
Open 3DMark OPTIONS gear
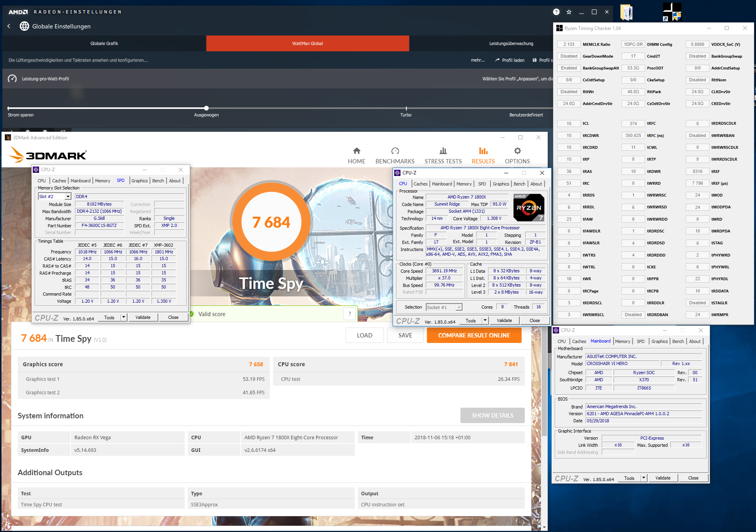[x=518, y=151]
